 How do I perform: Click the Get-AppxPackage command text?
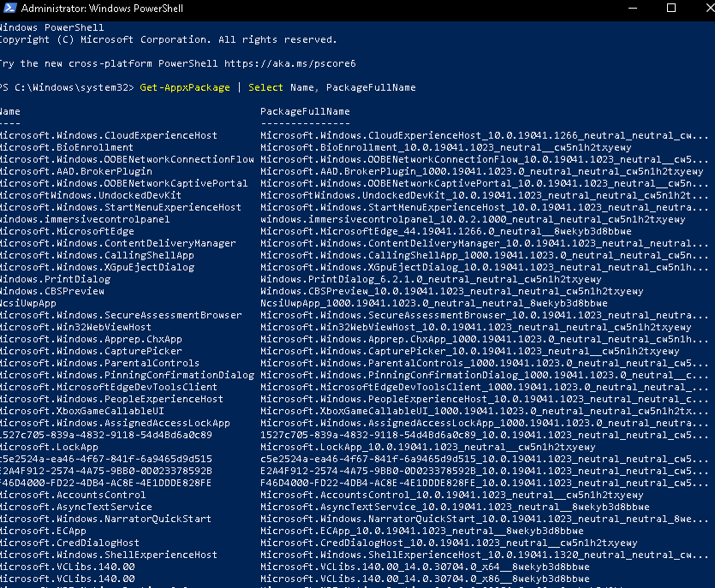click(185, 87)
